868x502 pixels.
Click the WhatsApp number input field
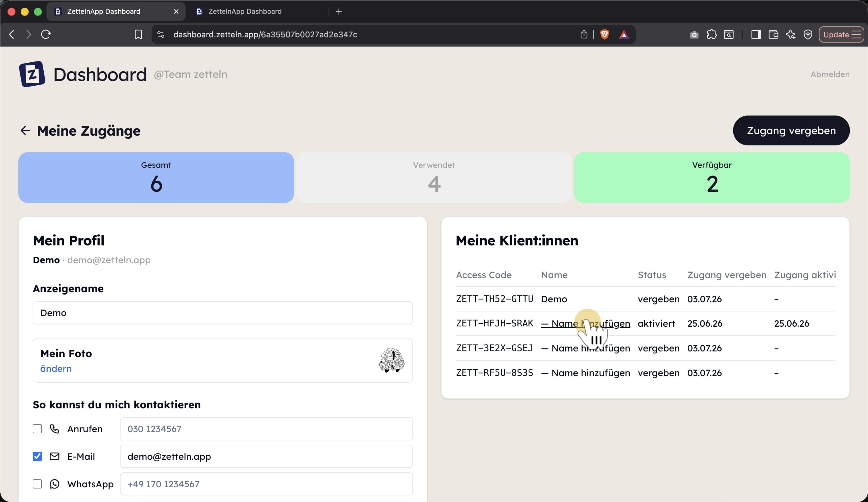266,484
